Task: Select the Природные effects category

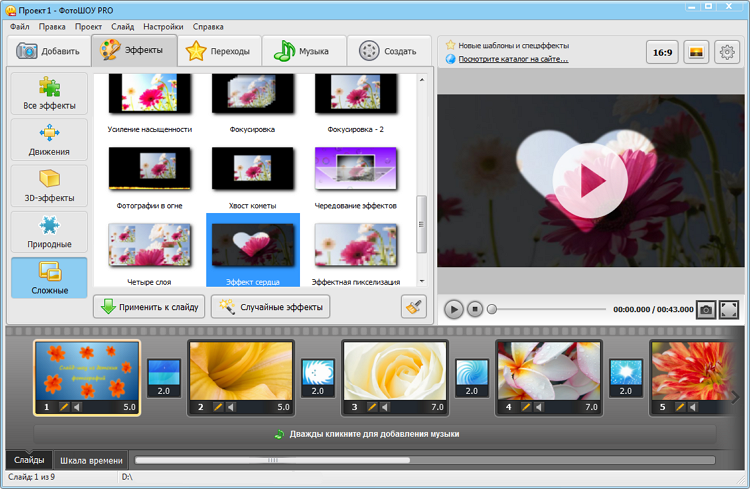Action: pos(49,232)
